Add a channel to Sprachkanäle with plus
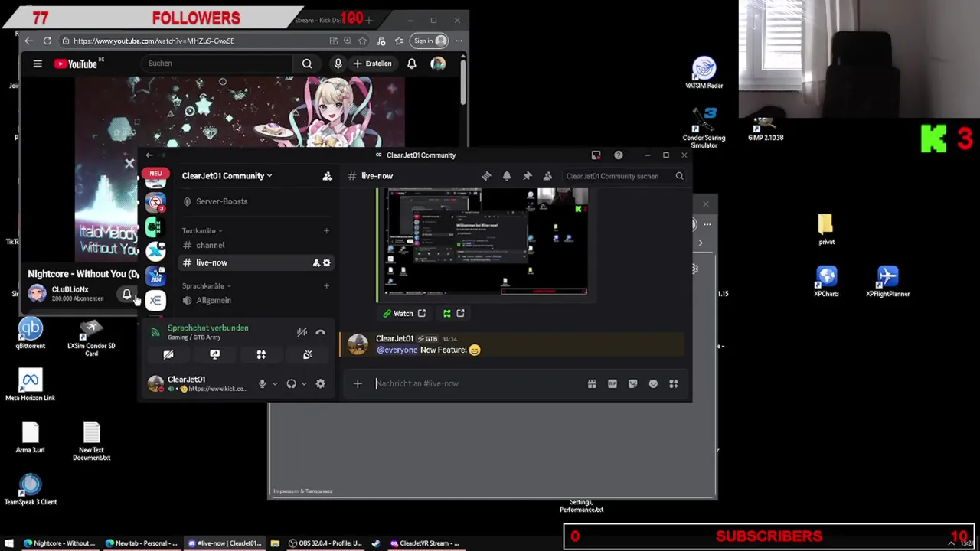This screenshot has width=980, height=551. tap(326, 286)
